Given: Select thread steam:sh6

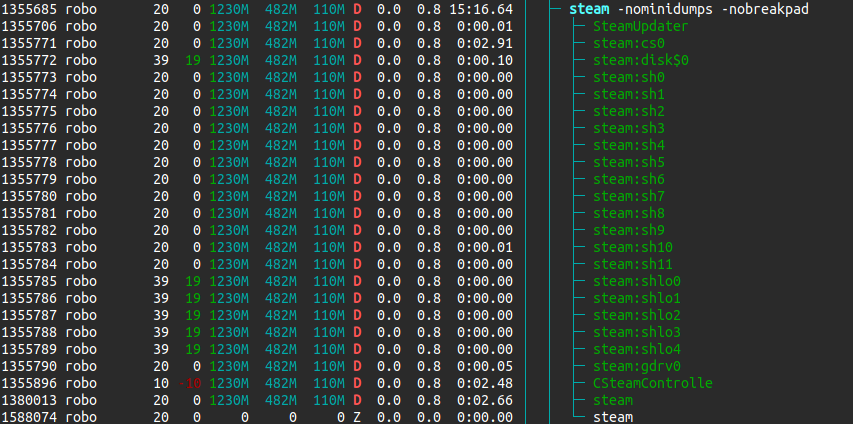Looking at the screenshot, I should coord(629,179).
